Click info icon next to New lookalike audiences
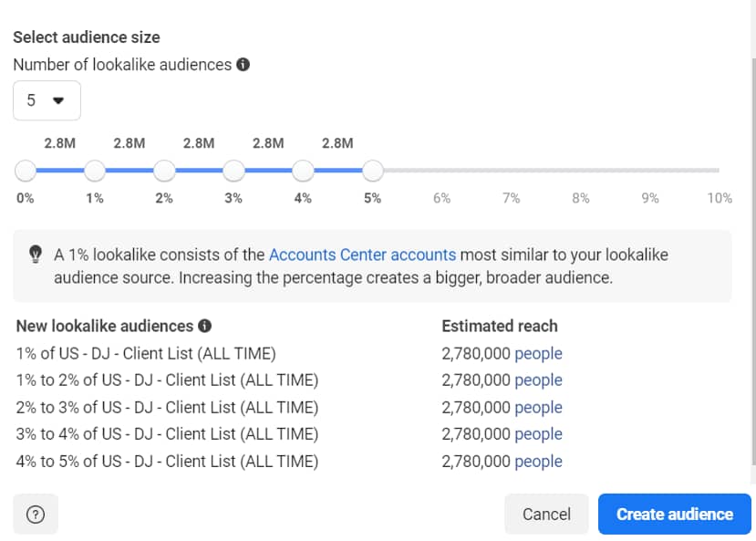The height and width of the screenshot is (541, 756). (205, 326)
